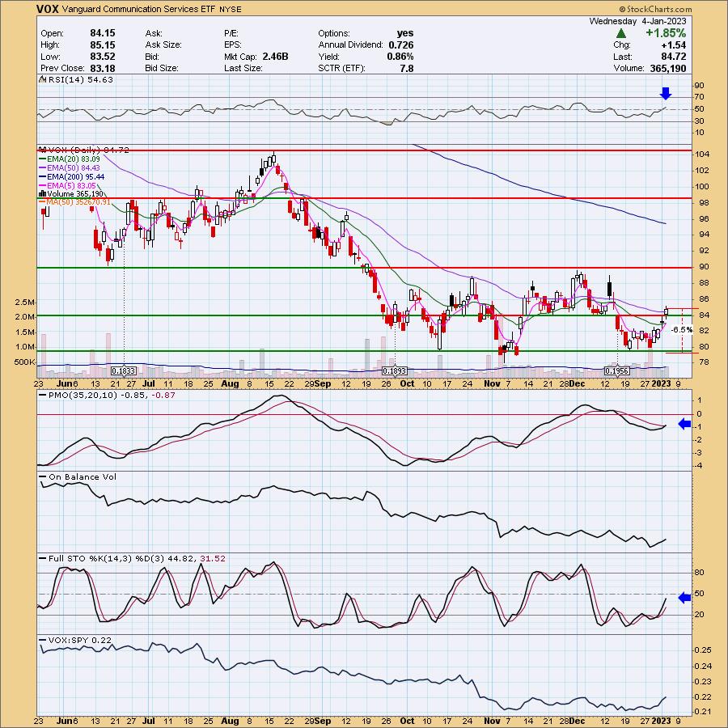Screen dimensions: 728x728
Task: Click the Volume value 365,190 in header
Action: tap(667, 68)
